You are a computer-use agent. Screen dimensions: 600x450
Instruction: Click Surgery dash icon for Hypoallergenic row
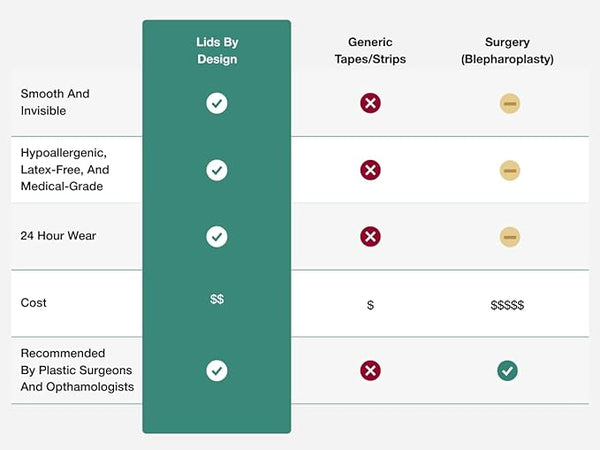(x=510, y=170)
